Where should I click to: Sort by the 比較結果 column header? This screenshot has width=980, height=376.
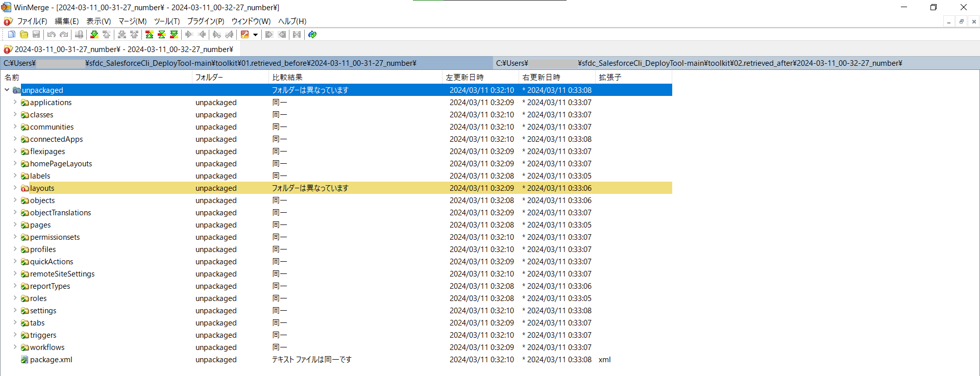point(355,77)
